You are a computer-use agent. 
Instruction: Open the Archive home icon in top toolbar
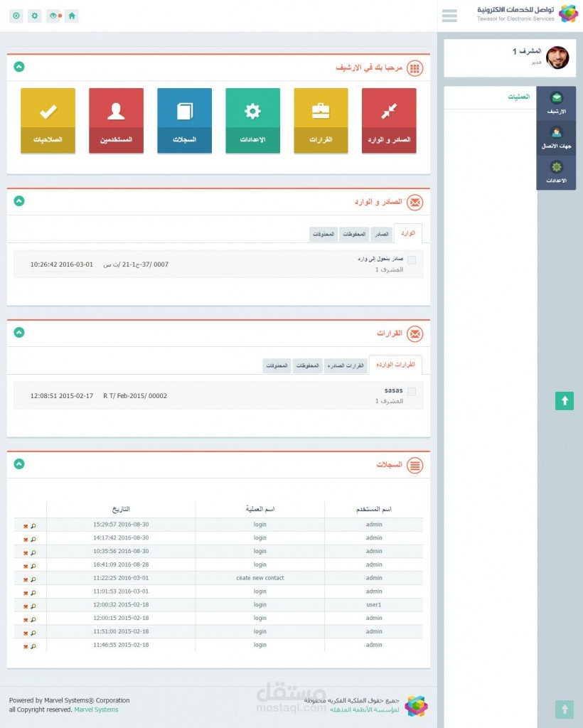71,16
